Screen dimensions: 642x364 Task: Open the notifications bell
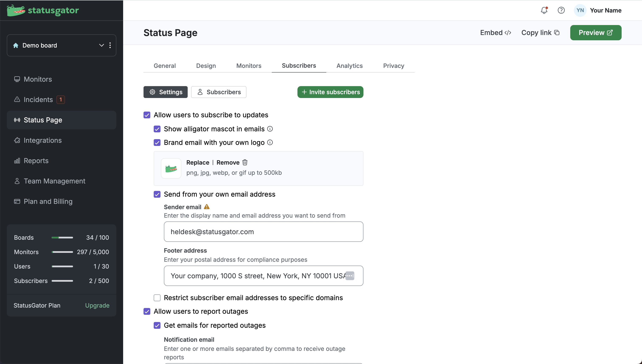pos(544,11)
